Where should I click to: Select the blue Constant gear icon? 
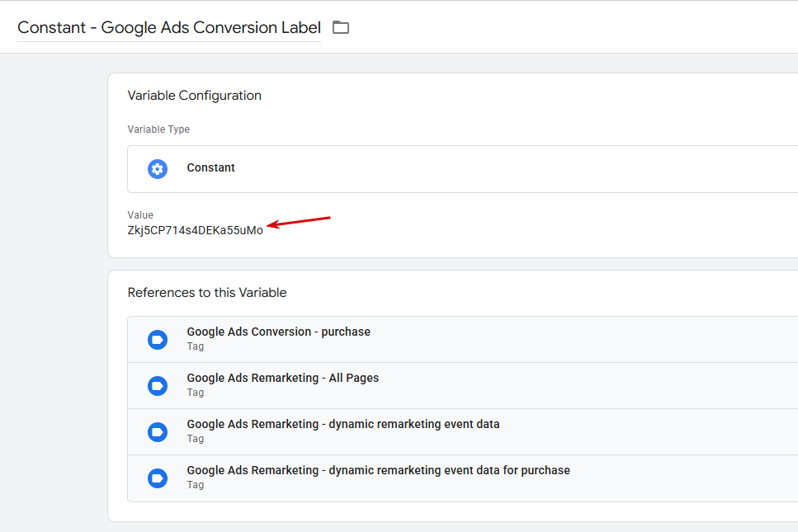[x=158, y=169]
